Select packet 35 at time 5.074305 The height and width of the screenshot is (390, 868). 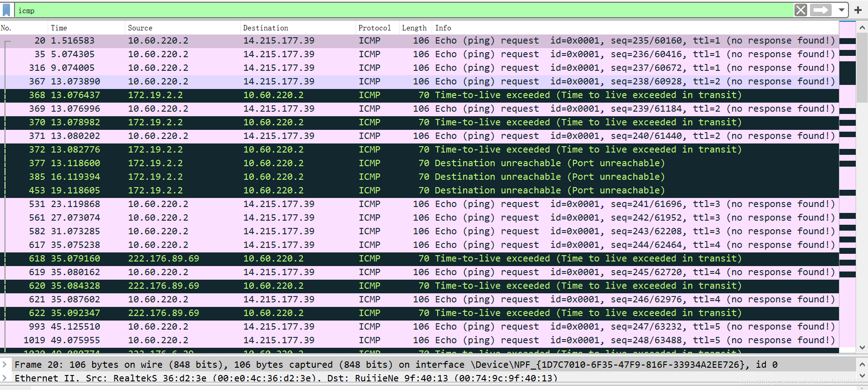(419, 54)
